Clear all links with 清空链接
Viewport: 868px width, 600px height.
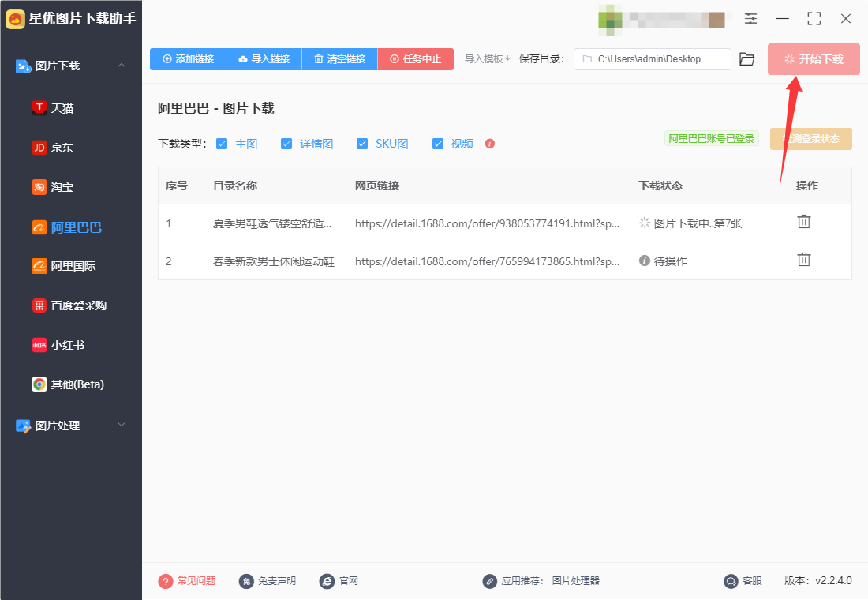coord(340,58)
